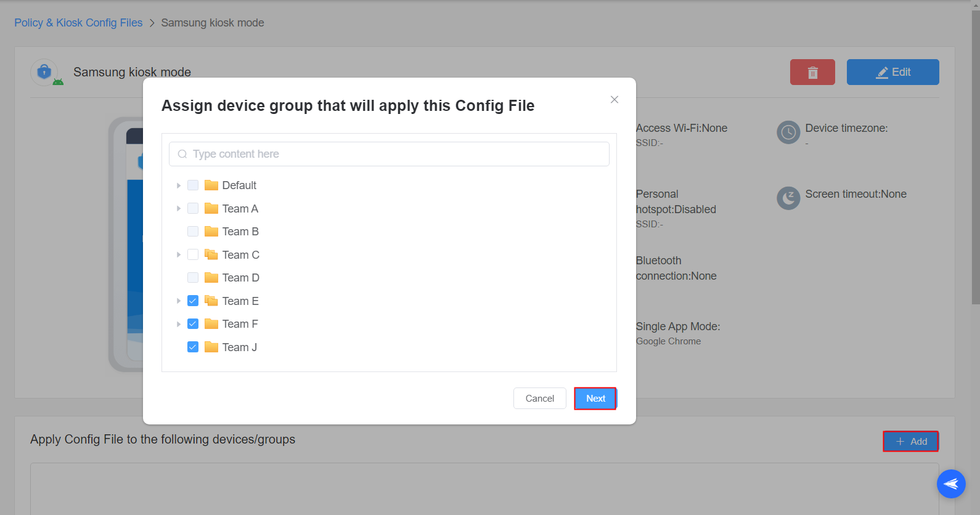Enable the Default group checkbox
The width and height of the screenshot is (980, 515).
pos(193,185)
